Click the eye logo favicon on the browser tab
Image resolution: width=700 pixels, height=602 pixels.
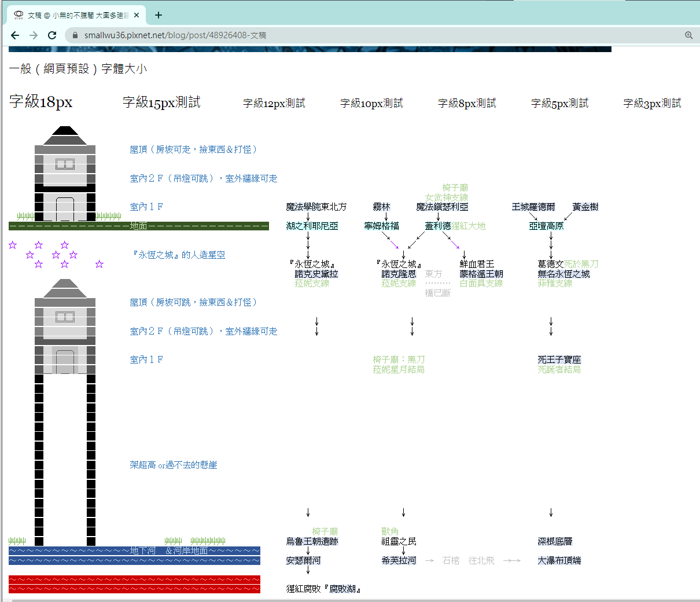pos(18,16)
